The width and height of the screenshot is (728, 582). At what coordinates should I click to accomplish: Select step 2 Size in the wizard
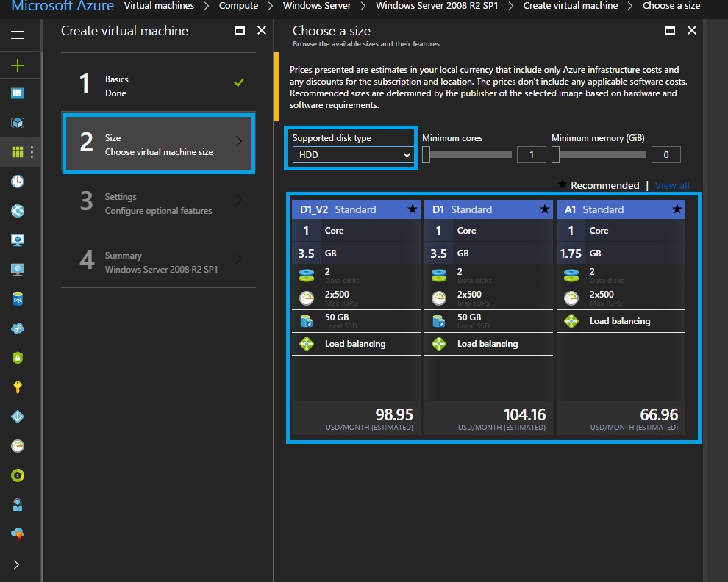[159, 144]
